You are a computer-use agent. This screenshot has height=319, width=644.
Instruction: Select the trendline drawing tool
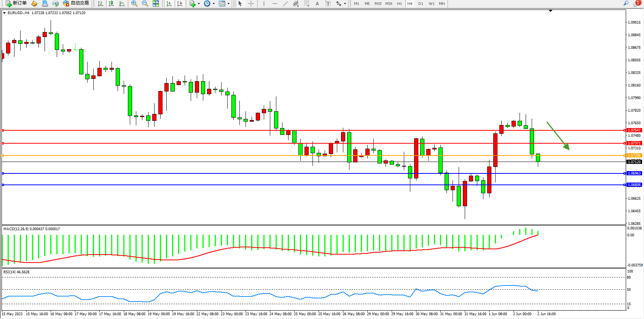[285, 3]
